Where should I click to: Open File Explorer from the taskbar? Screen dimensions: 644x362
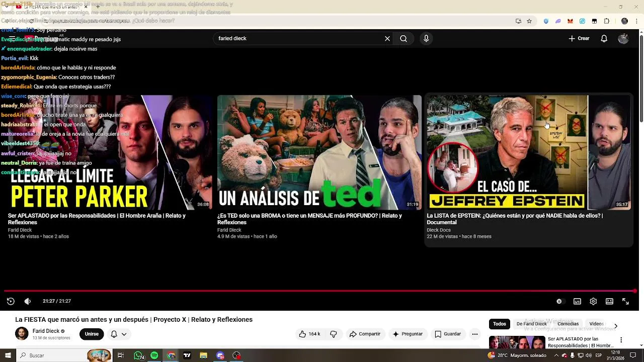click(x=204, y=355)
